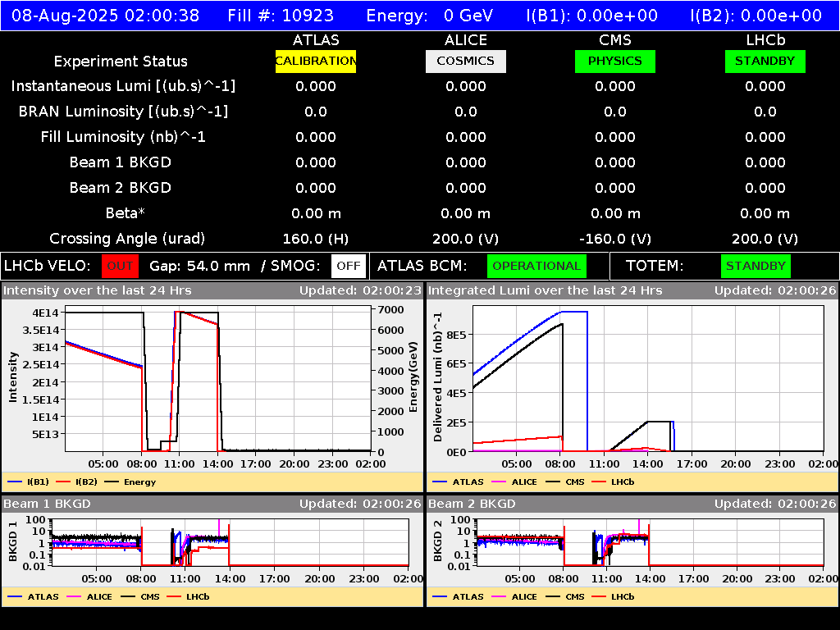Click the Beta* row label
The width and height of the screenshot is (840, 630).
126,213
